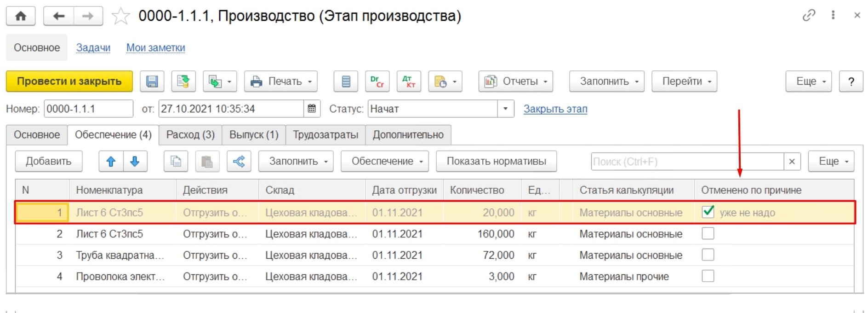Navigate back with the left arrow
The image size is (868, 313).
[x=58, y=16]
